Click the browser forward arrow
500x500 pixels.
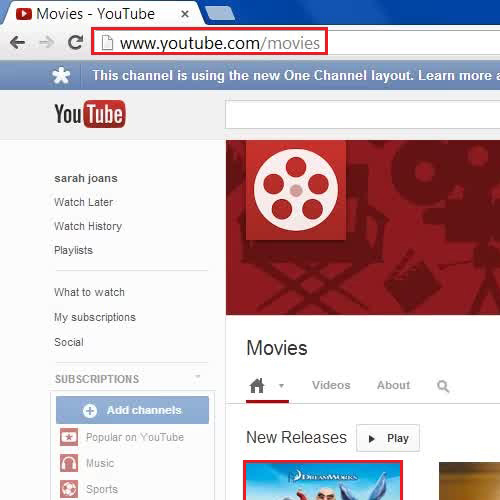coord(47,42)
